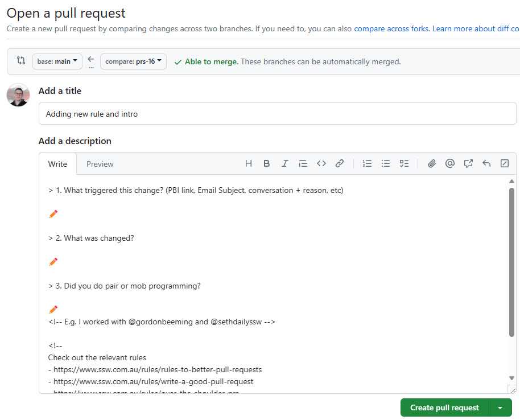Insert a numbered list
520x420 pixels.
click(368, 164)
